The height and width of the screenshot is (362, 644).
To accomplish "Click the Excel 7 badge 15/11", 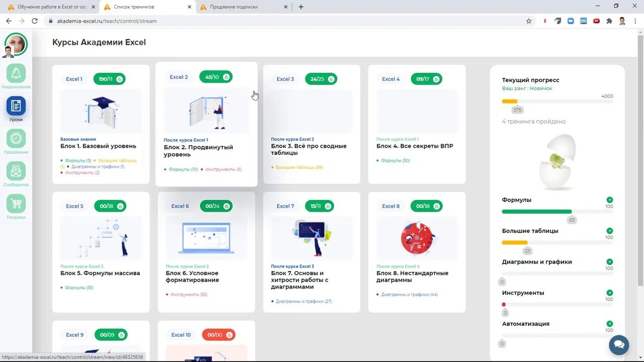I will click(x=319, y=206).
